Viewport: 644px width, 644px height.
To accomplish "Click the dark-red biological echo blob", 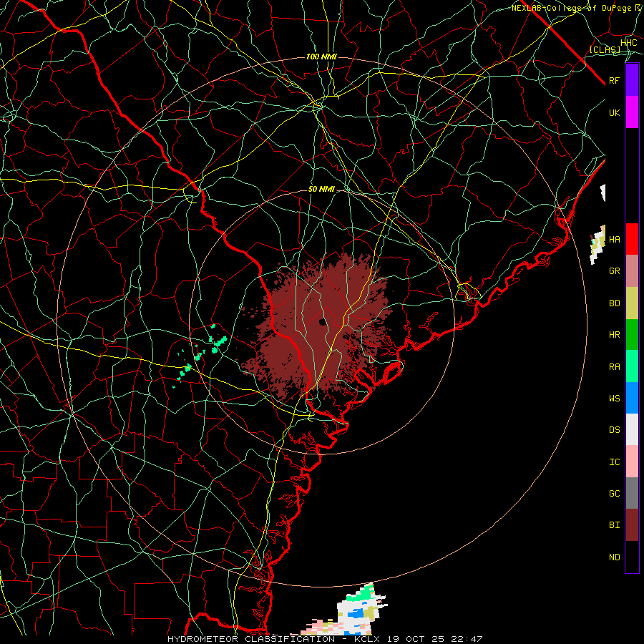I will coord(316,328).
